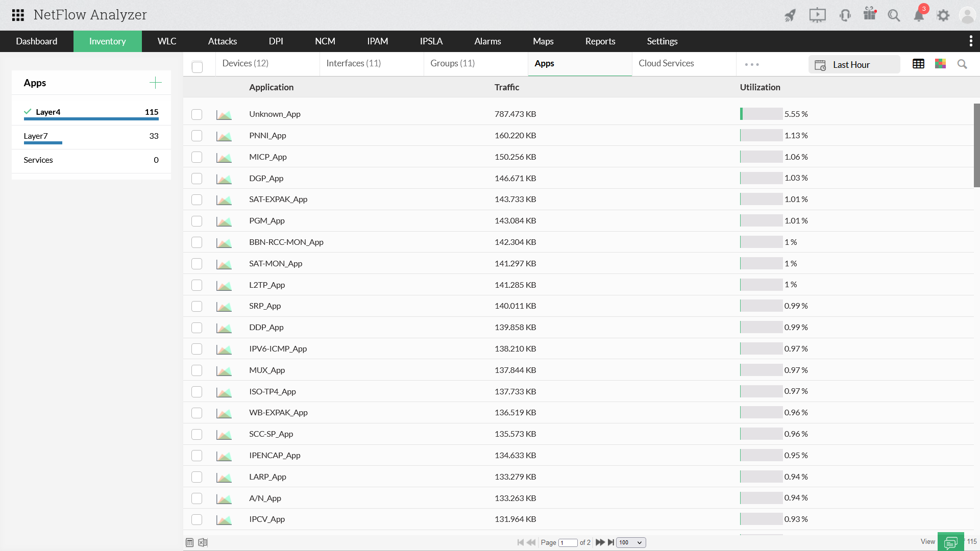The image size is (980, 551).
Task: Check the L2TP_App row checkbox
Action: [x=197, y=285]
